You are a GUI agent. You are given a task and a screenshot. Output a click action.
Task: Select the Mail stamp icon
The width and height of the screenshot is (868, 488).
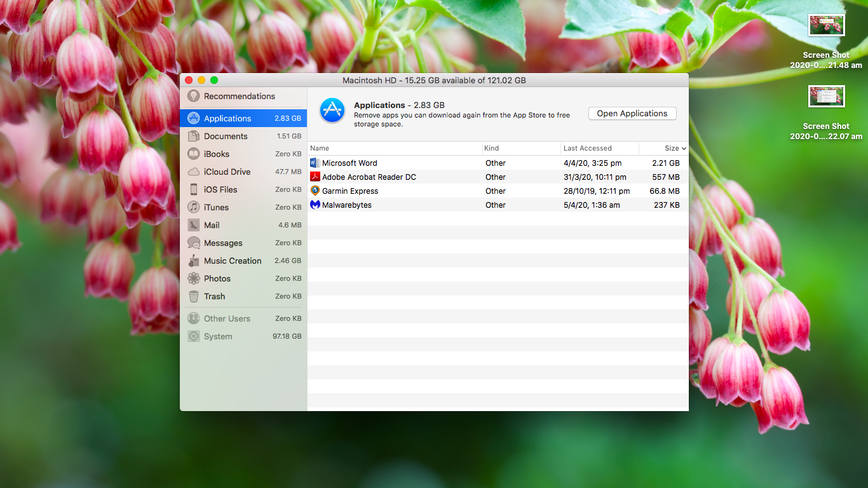point(194,225)
